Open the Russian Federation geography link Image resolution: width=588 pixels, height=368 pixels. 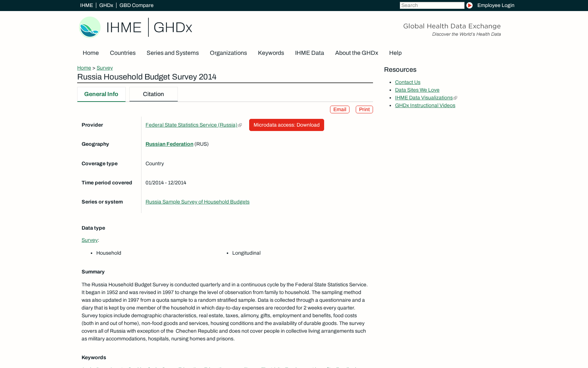169,144
